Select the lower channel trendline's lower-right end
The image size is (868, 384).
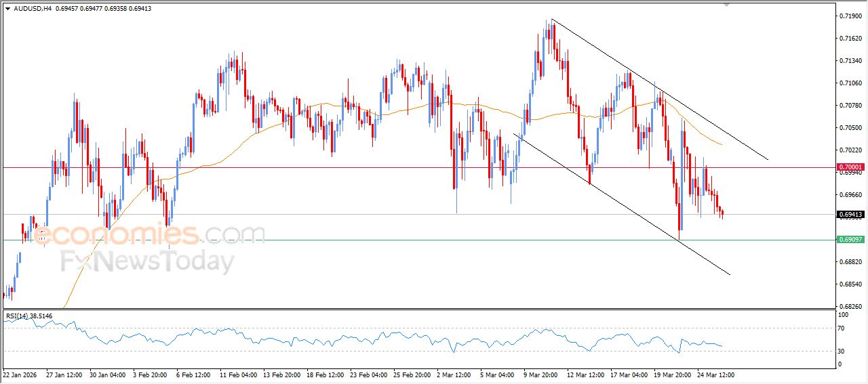point(730,274)
